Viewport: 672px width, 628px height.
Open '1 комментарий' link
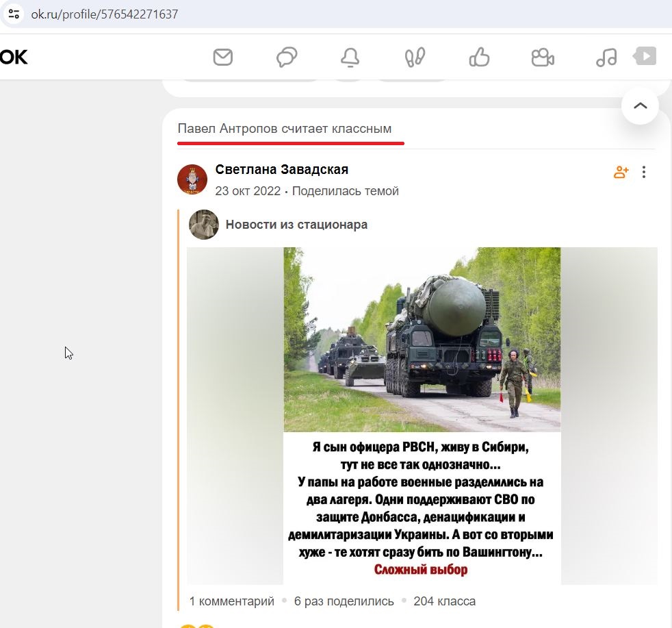[x=232, y=601]
